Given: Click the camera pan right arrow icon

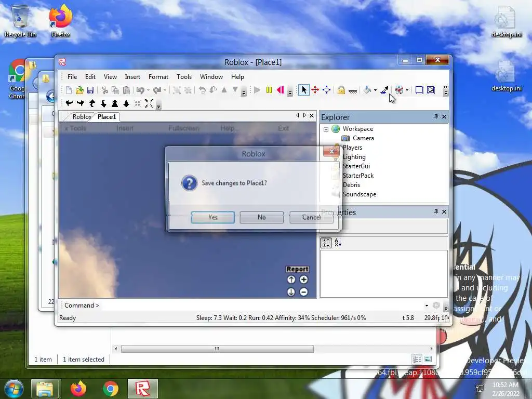Looking at the screenshot, I should click(x=81, y=103).
